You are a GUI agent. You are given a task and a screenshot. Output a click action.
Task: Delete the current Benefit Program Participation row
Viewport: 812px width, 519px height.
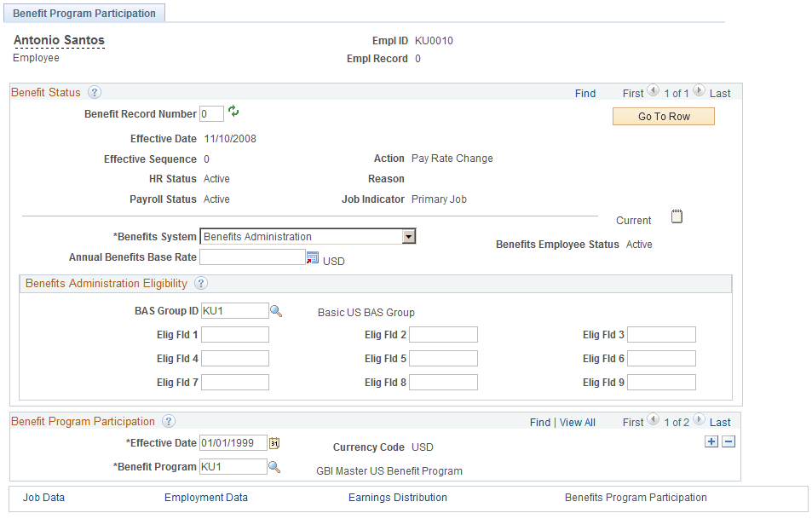(728, 441)
